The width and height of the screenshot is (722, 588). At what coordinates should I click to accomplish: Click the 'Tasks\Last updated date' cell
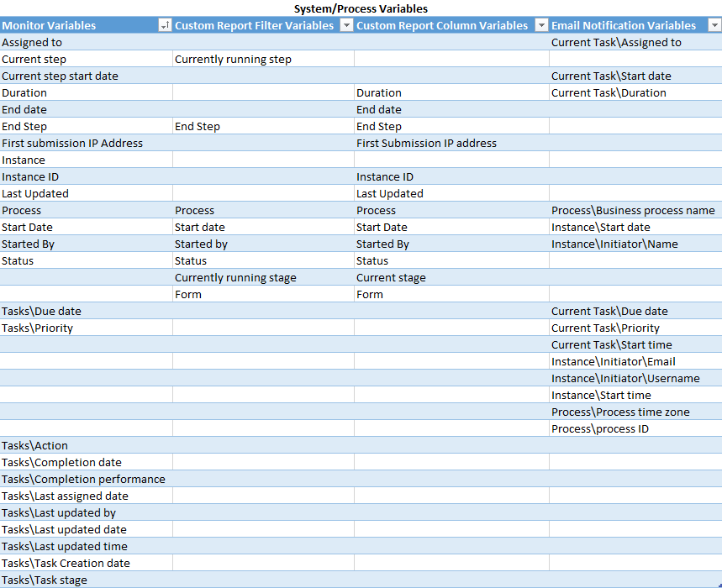[86, 529]
